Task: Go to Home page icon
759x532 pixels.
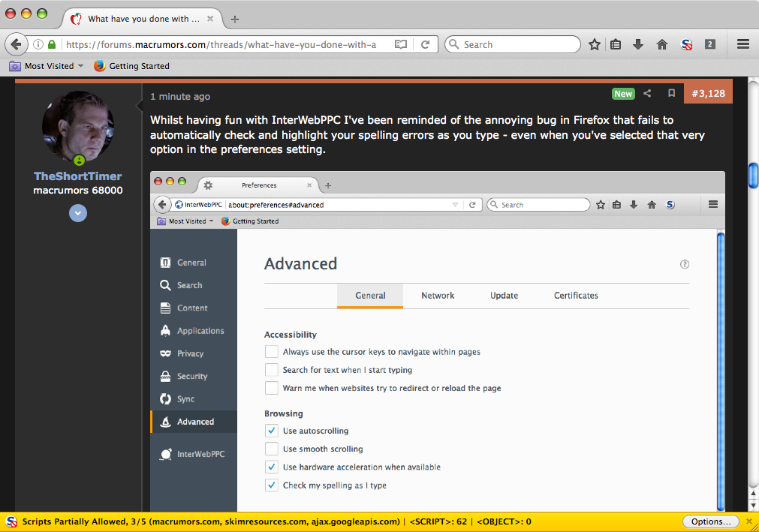Action: click(661, 44)
